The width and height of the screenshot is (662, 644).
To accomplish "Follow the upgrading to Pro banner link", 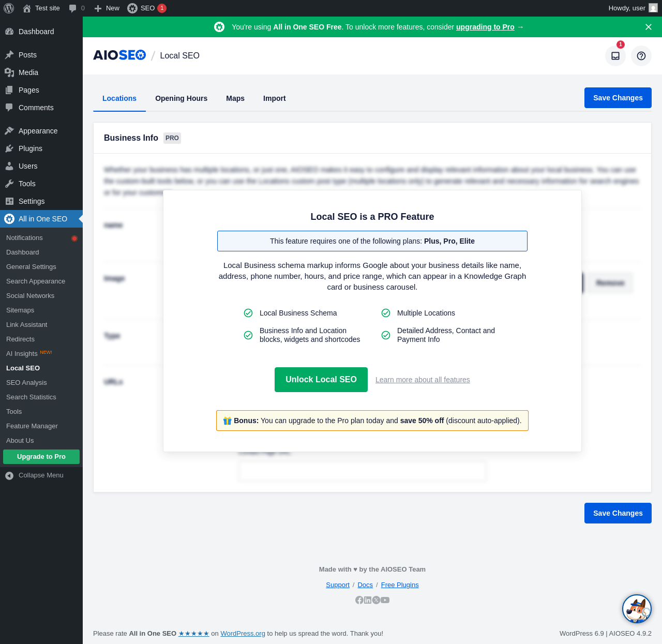I will (x=485, y=27).
